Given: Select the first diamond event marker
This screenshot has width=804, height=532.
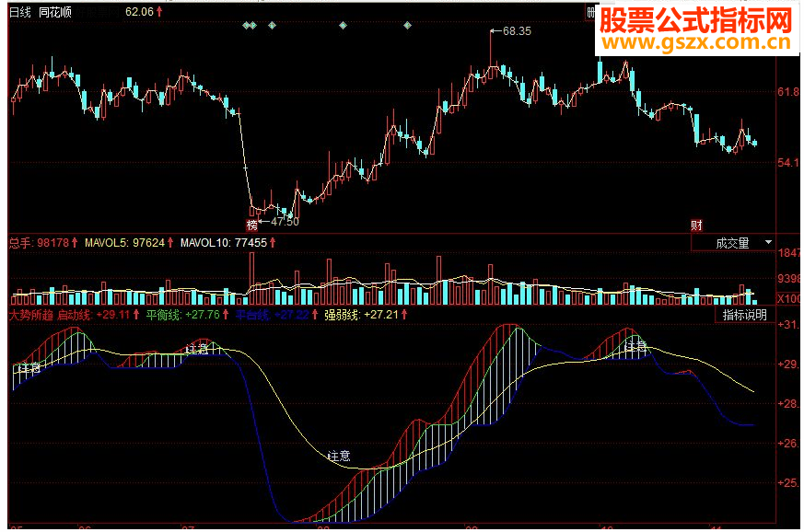Looking at the screenshot, I should 246,25.
